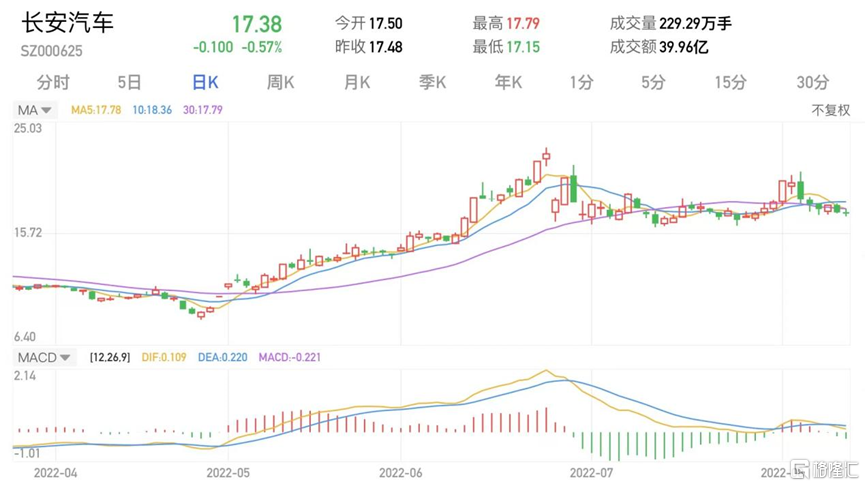Click the 2.14 MACD axis label
Image resolution: width=865 pixels, height=486 pixels.
point(25,376)
